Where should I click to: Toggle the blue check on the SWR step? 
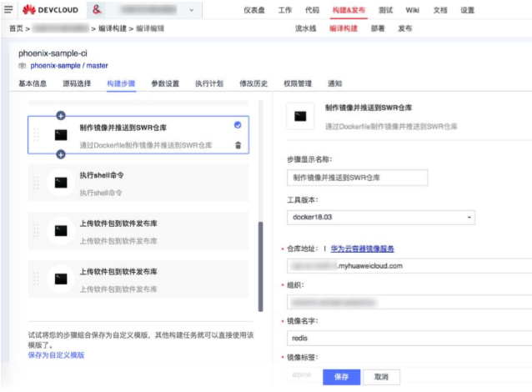tap(238, 125)
